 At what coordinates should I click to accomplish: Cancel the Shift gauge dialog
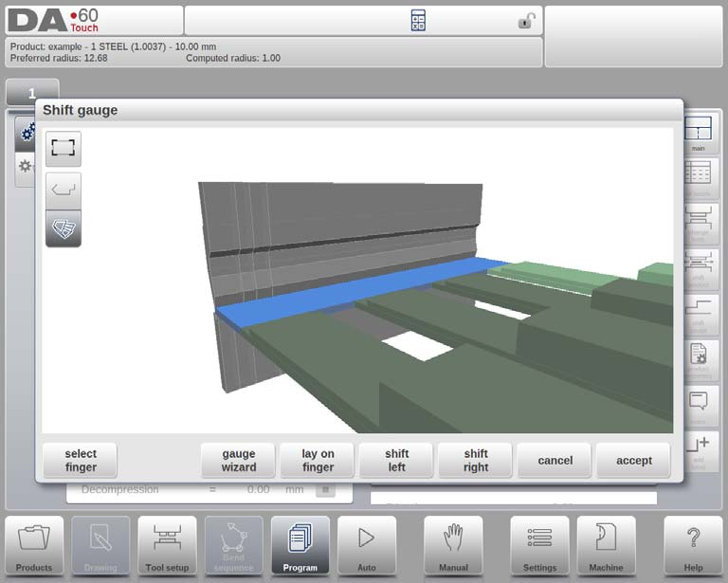[555, 460]
